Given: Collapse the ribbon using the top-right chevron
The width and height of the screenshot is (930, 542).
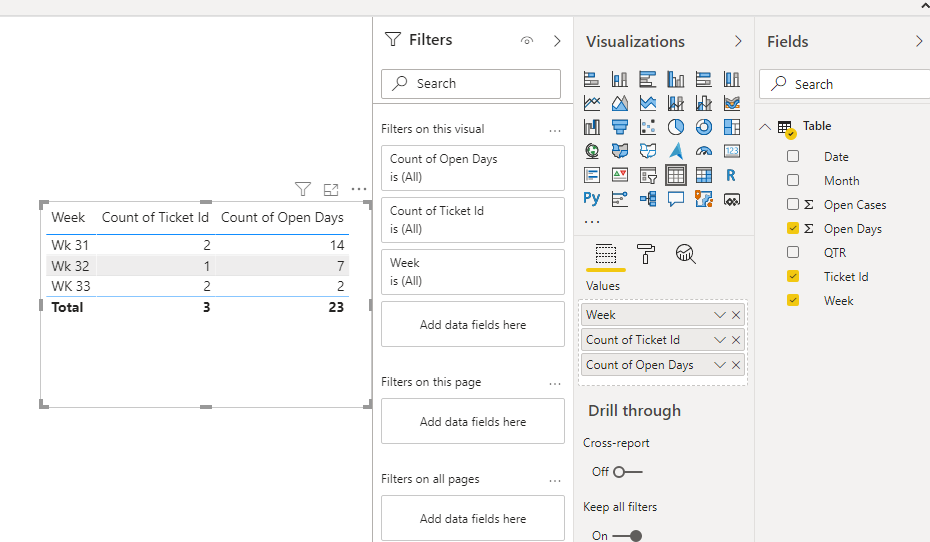Looking at the screenshot, I should 925,6.
